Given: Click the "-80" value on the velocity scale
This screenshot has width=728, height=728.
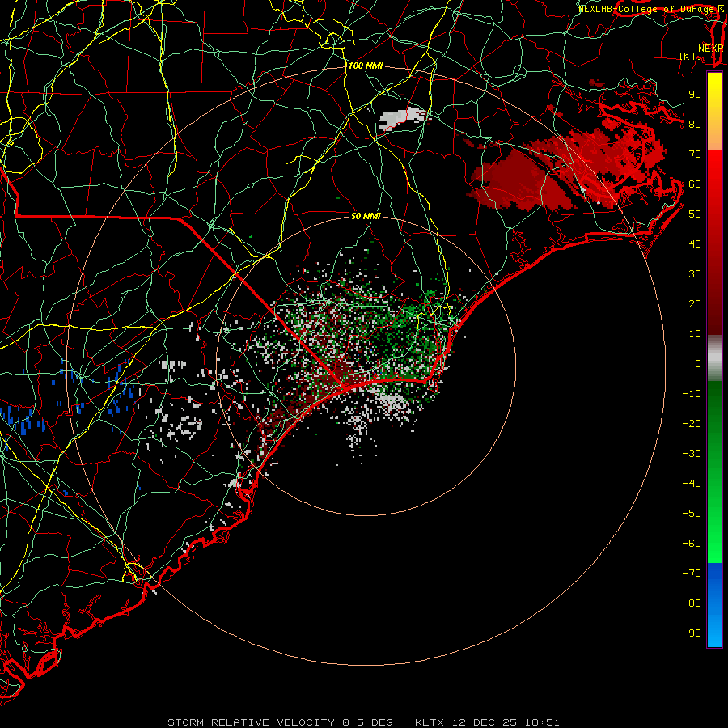Looking at the screenshot, I should (692, 603).
